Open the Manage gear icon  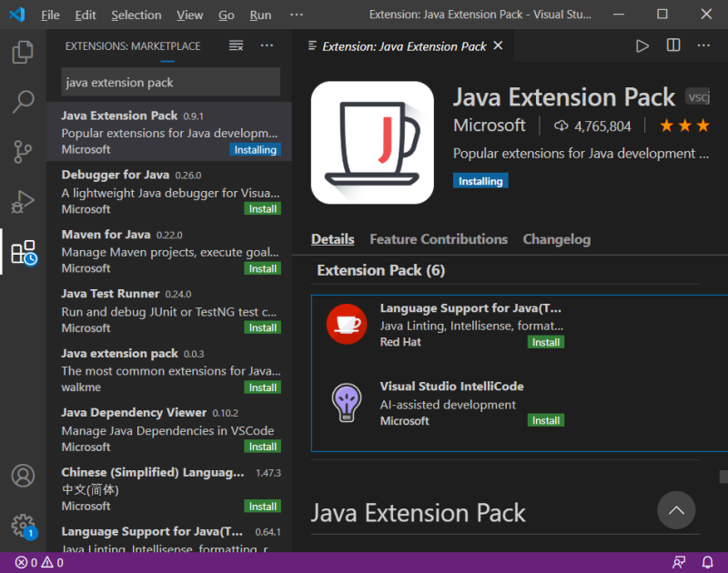tap(24, 526)
